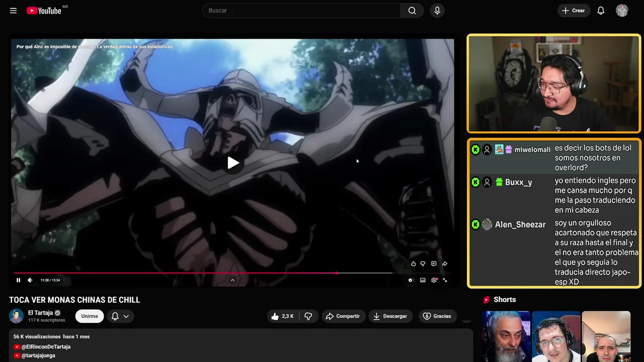
Task: Open the YouTube hamburger guide menu
Action: 13,11
